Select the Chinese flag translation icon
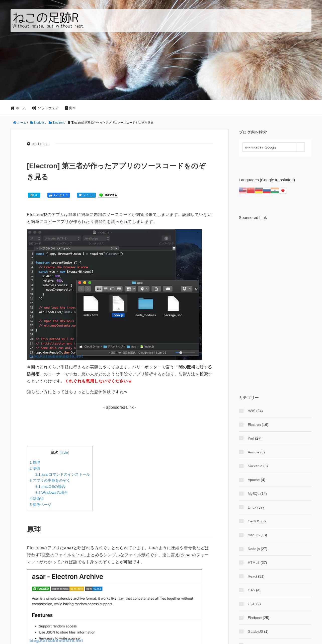 251,190
